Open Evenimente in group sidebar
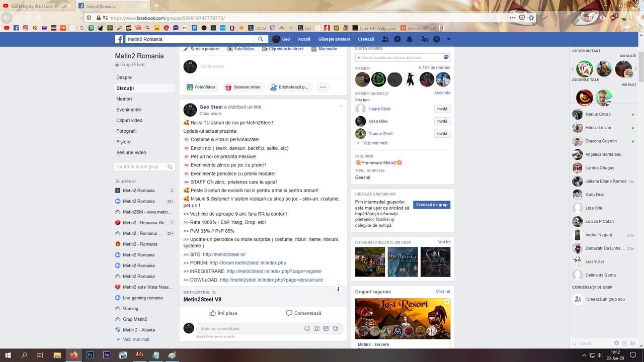This screenshot has height=362, width=644. click(x=145, y=110)
